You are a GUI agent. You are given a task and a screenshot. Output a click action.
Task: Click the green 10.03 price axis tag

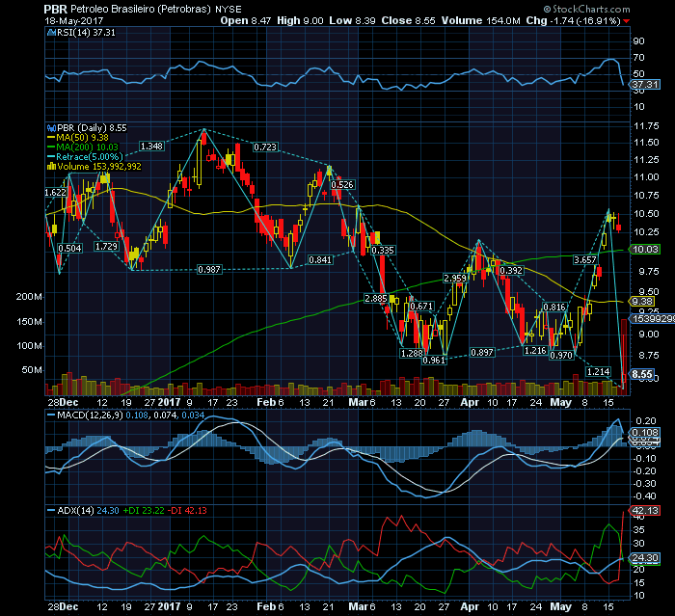click(x=645, y=249)
